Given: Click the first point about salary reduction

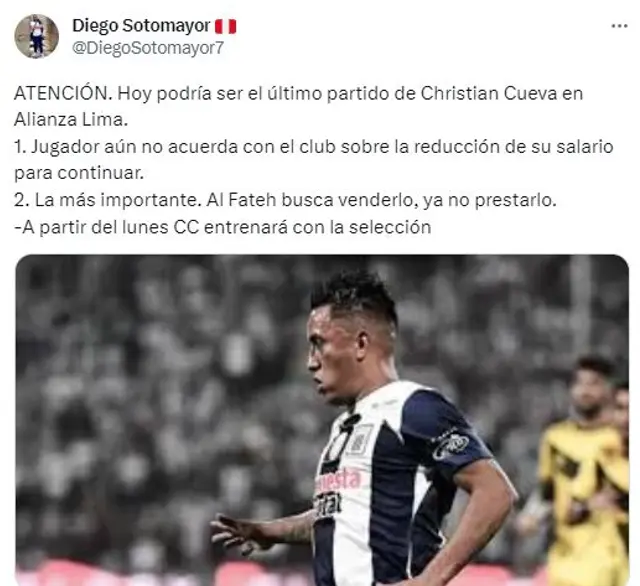Looking at the screenshot, I should [313, 147].
